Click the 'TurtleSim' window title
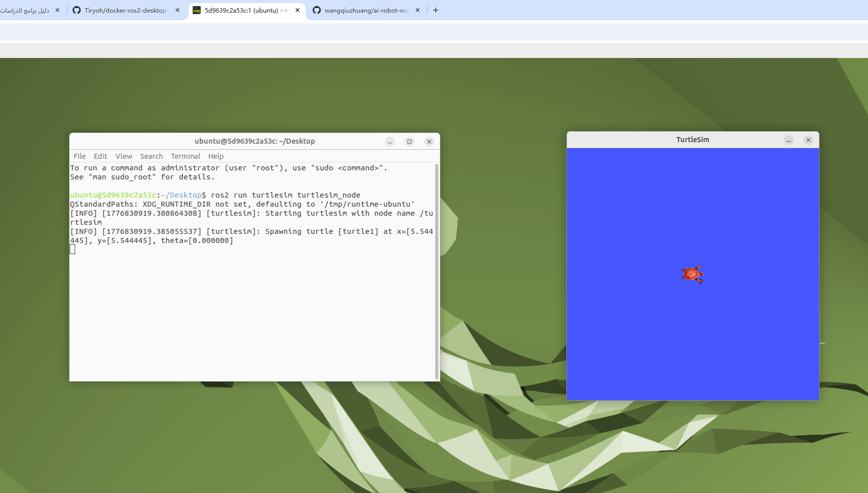Viewport: 868px width, 493px height. (692, 140)
